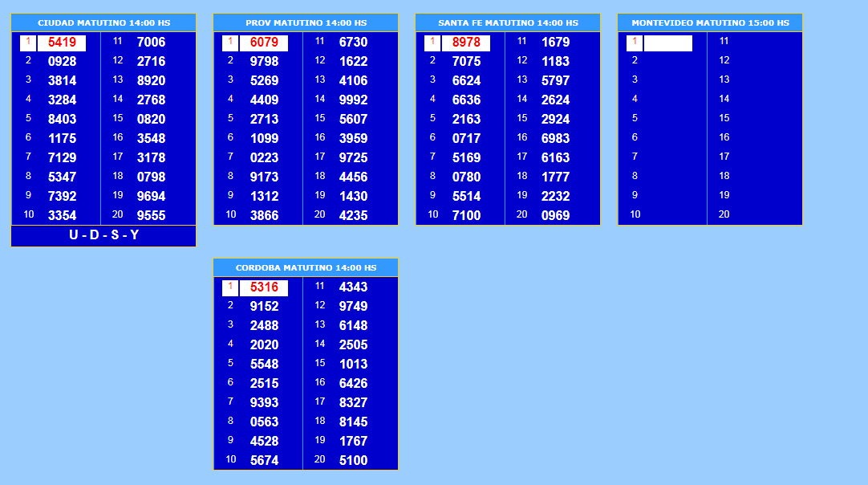Viewport: 868px width, 485px height.
Task: Open the SANTA FE MATUTINO 14:00 HS header
Action: (508, 23)
